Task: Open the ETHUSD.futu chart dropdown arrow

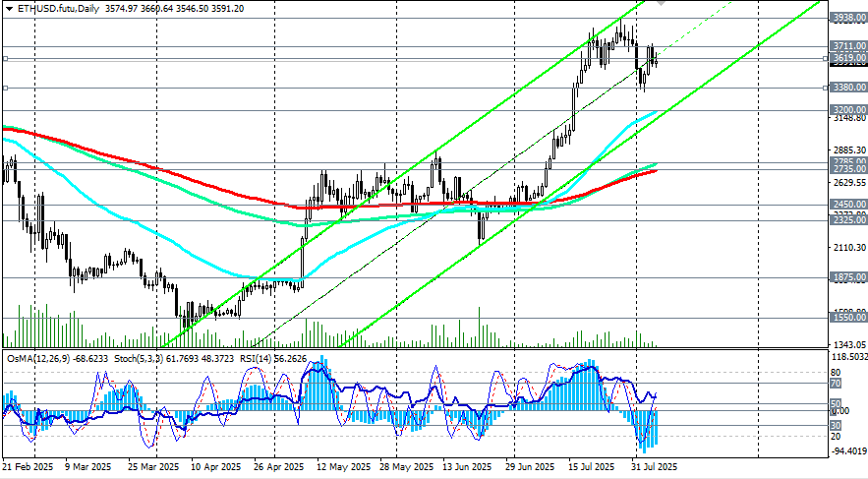Action: (x=8, y=9)
